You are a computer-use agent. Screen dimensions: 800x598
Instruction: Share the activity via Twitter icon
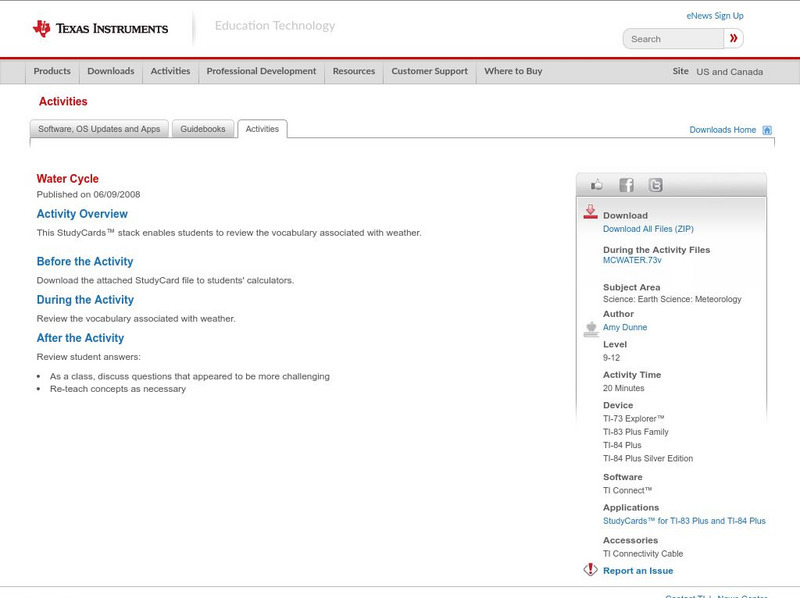(x=655, y=185)
